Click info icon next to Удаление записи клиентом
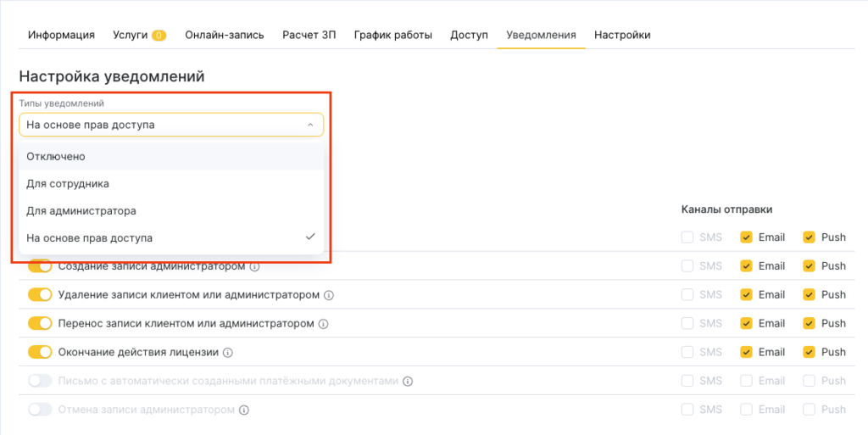868x435 pixels. coord(329,295)
